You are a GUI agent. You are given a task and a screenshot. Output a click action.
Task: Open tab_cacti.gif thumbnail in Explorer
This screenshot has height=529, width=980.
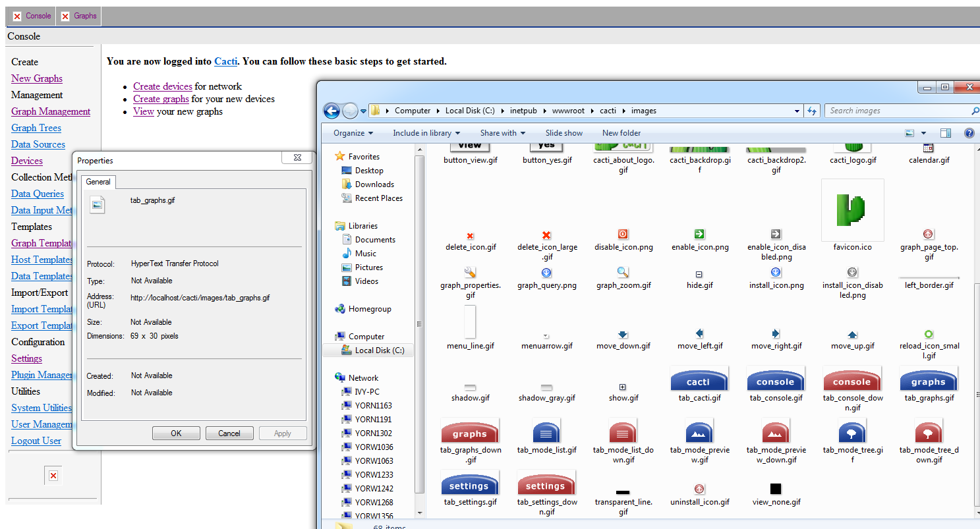pyautogui.click(x=699, y=379)
